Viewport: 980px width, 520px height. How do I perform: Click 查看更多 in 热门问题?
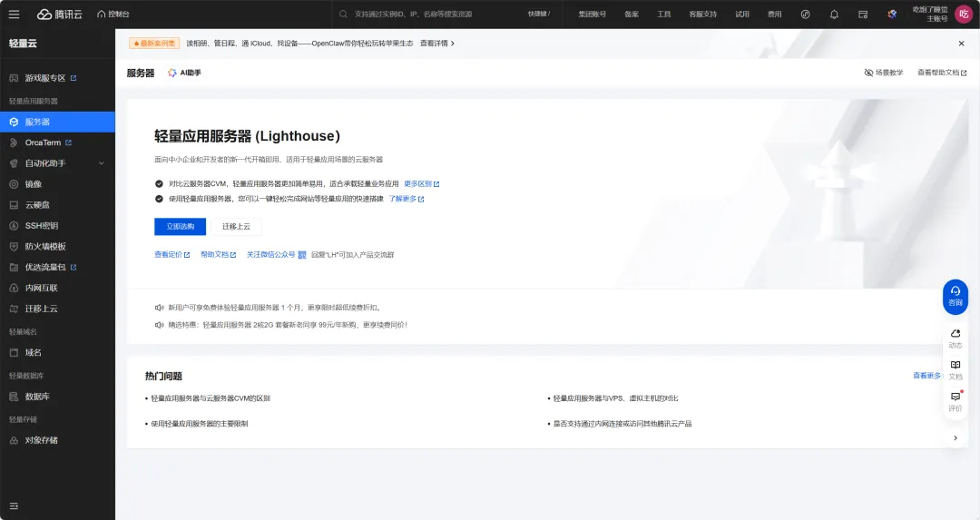(x=926, y=376)
